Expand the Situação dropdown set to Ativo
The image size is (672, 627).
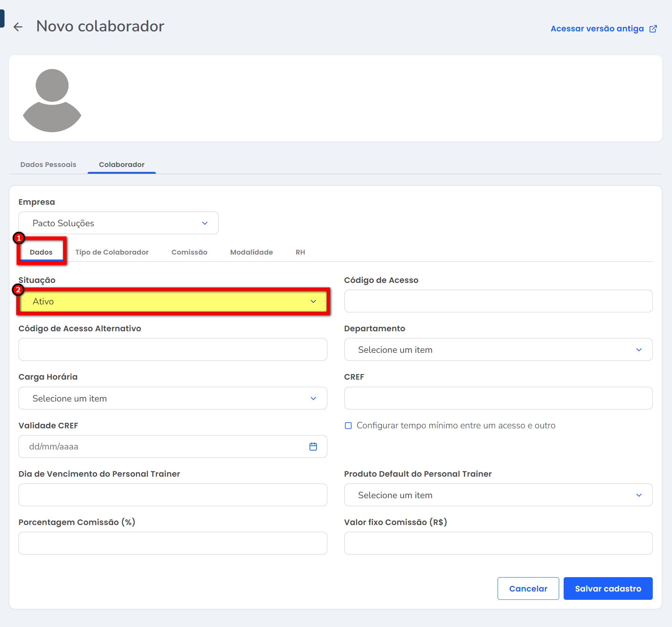(x=173, y=301)
